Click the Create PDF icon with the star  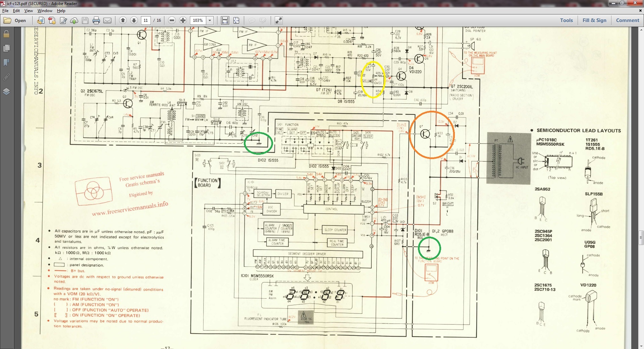(x=52, y=20)
